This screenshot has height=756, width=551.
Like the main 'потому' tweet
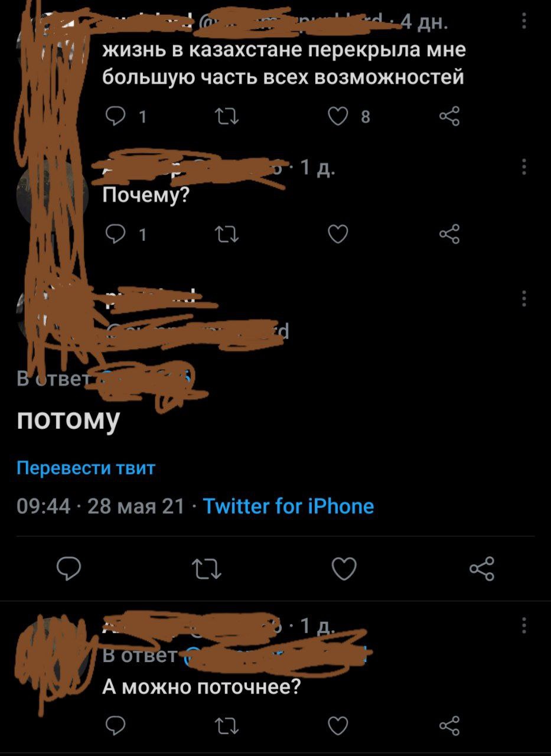(x=344, y=569)
